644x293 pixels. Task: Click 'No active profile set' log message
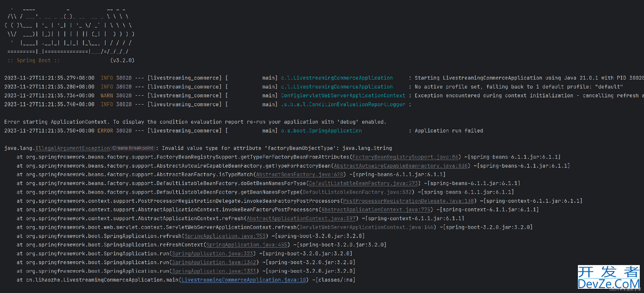tap(519, 87)
